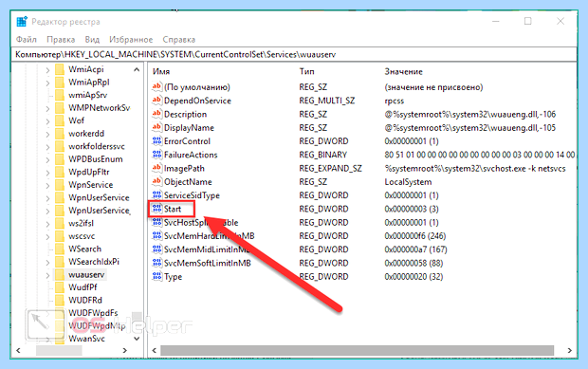Expand the WmiAcpi tree node
This screenshot has height=369, width=588.
click(x=47, y=70)
